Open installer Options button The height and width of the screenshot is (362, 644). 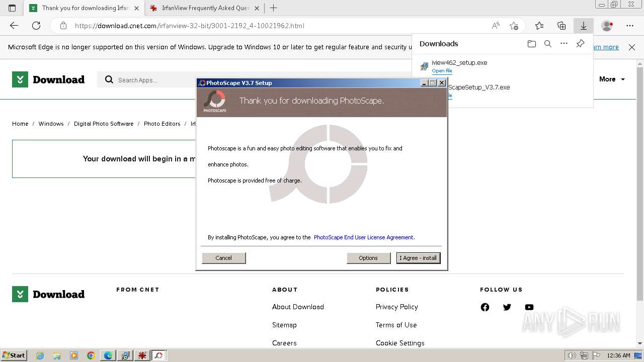[x=368, y=258]
